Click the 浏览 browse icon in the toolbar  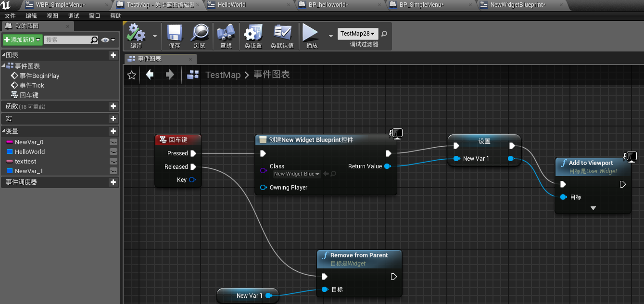point(200,34)
